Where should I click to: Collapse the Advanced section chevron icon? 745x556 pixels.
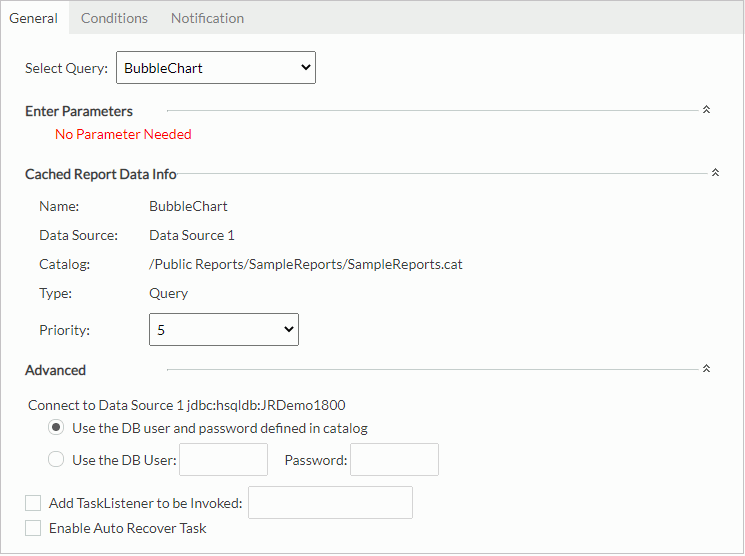706,369
